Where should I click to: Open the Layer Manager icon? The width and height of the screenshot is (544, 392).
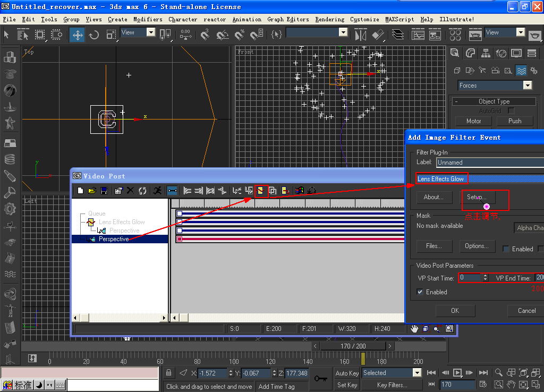pos(397,35)
